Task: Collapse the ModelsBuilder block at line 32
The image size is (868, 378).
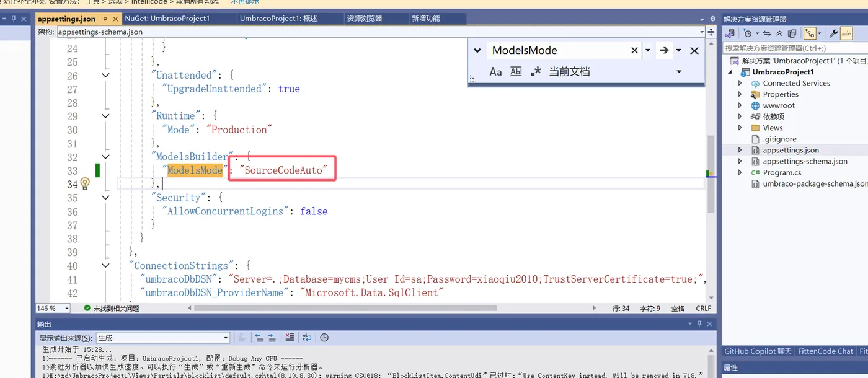Action: (x=105, y=157)
